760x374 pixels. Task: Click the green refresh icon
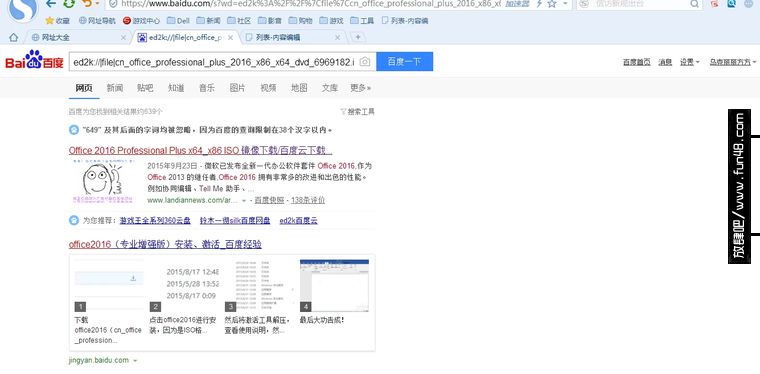point(69,3)
